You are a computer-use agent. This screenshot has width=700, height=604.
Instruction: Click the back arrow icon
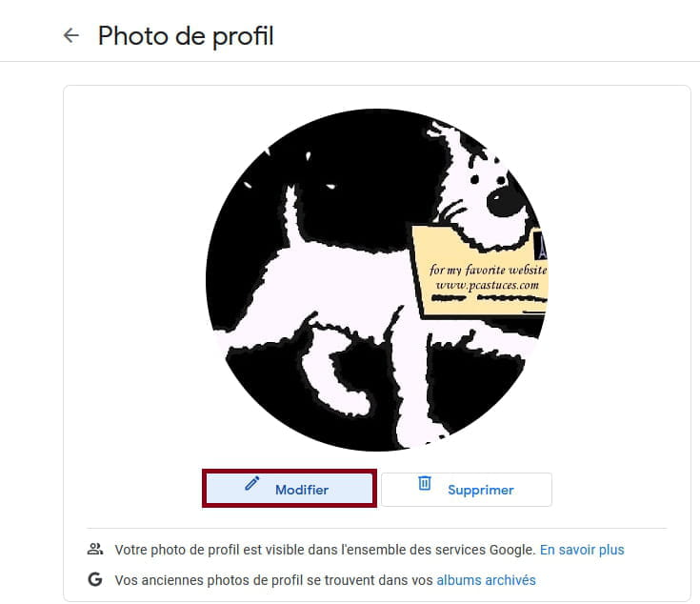click(71, 35)
